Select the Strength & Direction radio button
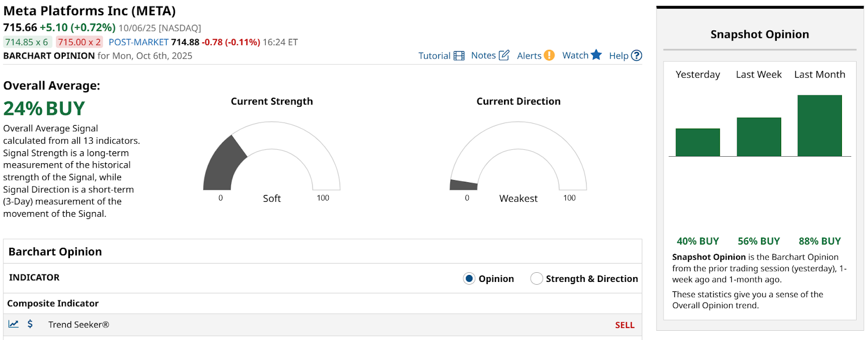Viewport: 868px width, 340px height. pos(537,279)
